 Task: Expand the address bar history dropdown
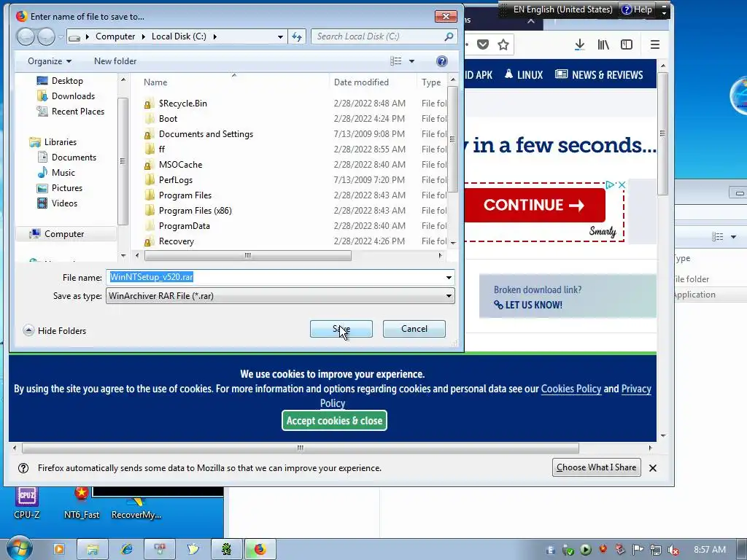(280, 36)
